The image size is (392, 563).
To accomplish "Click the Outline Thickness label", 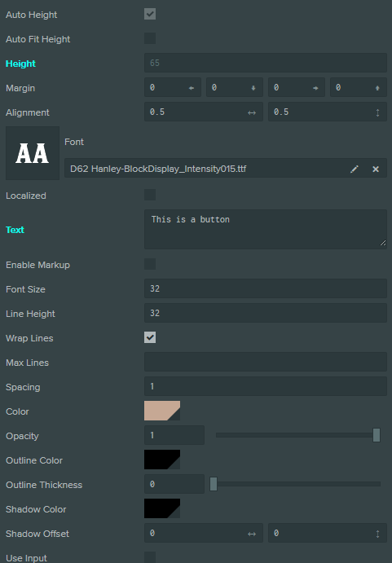I will [44, 485].
